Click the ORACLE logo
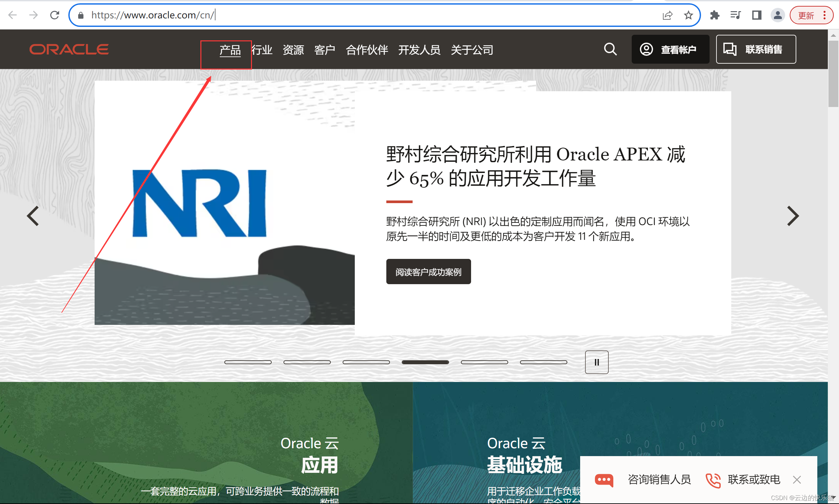 (69, 50)
